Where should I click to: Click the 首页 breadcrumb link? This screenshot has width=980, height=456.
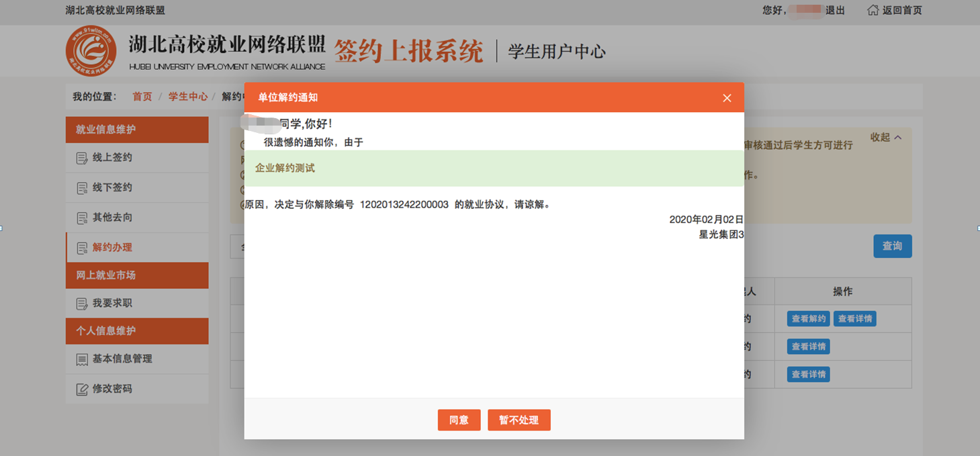pos(142,97)
